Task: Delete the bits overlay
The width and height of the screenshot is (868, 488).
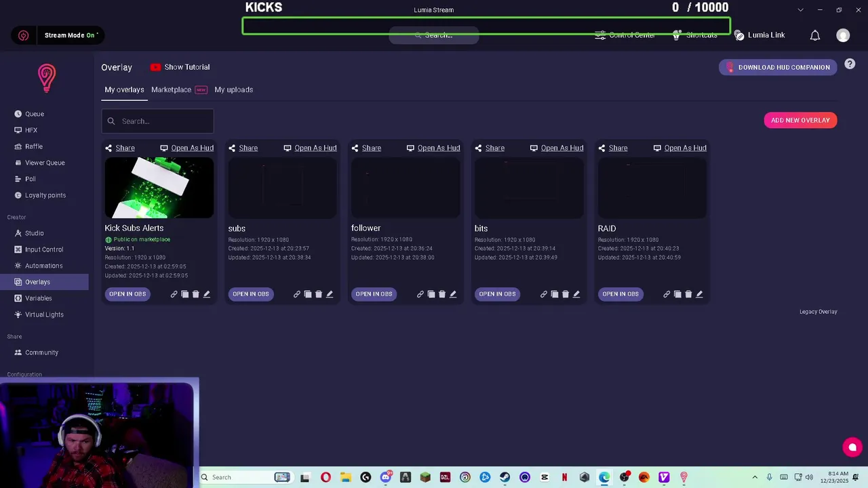Action: click(x=566, y=294)
